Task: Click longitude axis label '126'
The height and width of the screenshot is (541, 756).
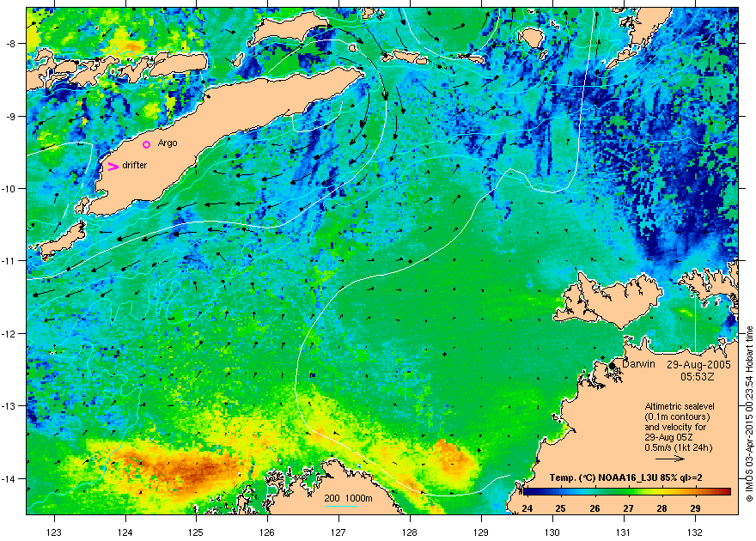Action: (267, 532)
